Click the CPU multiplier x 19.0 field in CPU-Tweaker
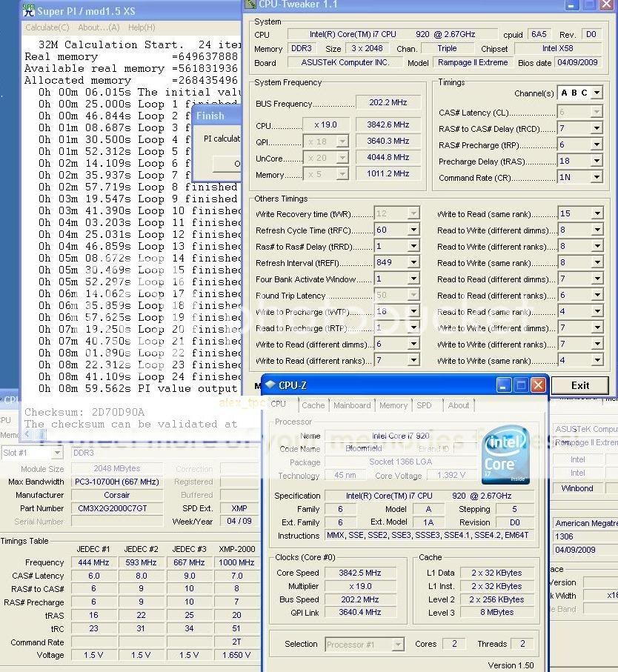The width and height of the screenshot is (618, 672). click(x=326, y=124)
